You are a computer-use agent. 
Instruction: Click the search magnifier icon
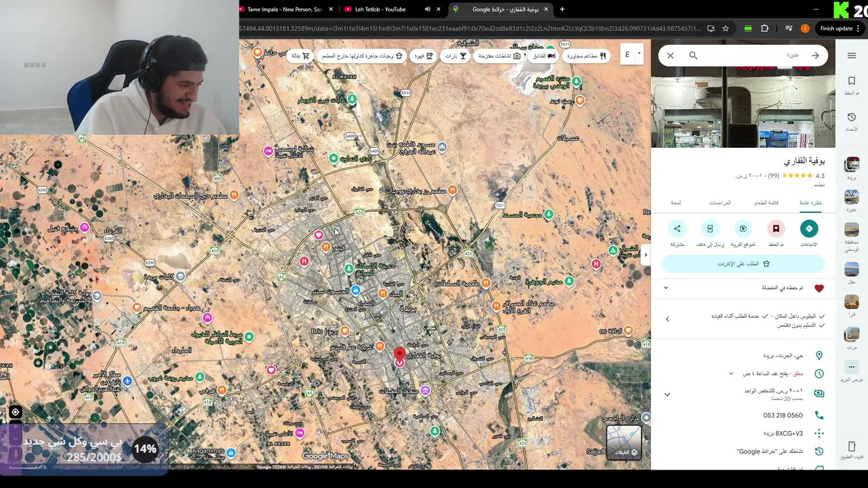click(x=693, y=56)
